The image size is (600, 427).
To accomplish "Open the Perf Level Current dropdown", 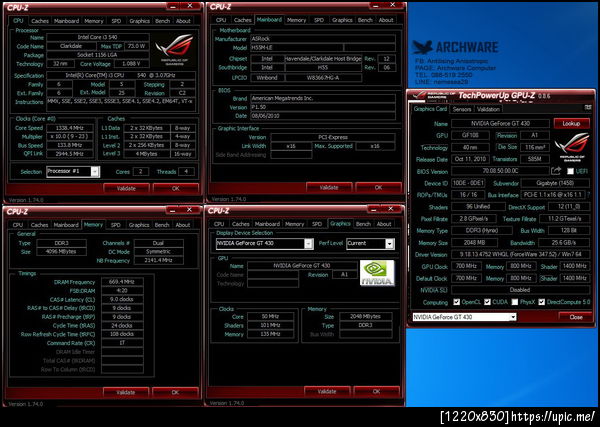I will (390, 244).
